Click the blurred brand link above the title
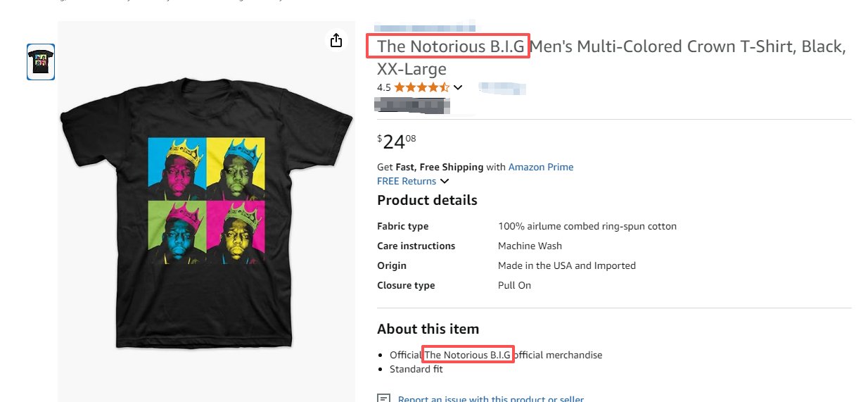 pyautogui.click(x=424, y=26)
